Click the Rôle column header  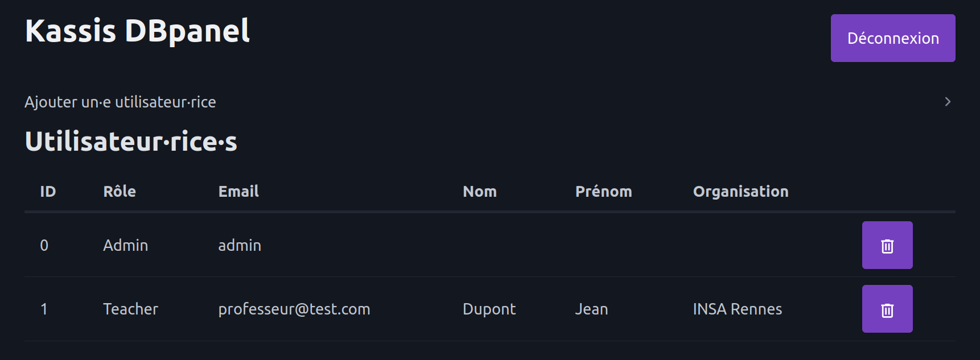(120, 192)
